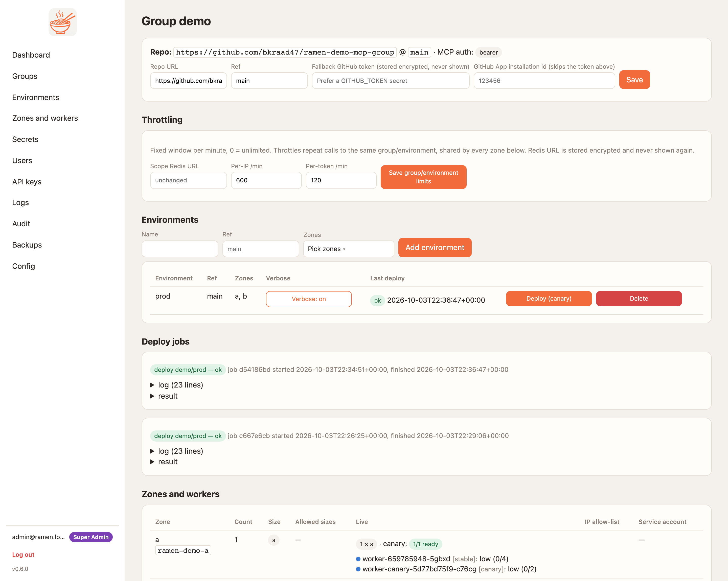Click the deploy demo/prod ok badge for job d54186bd
The width and height of the screenshot is (728, 581).
pyautogui.click(x=188, y=370)
